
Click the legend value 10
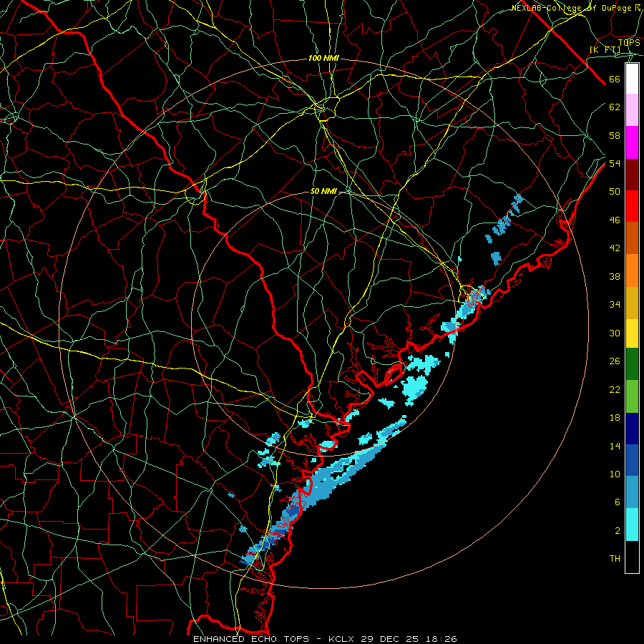coord(615,474)
